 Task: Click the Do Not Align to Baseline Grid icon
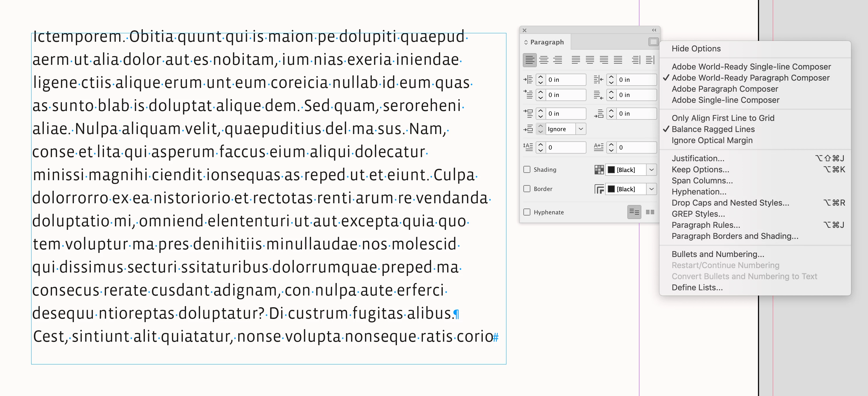634,212
